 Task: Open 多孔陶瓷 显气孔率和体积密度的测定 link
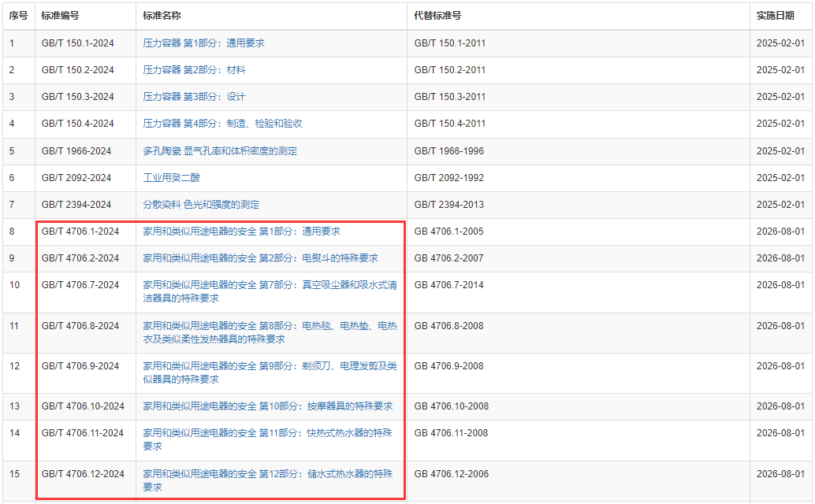(220, 151)
